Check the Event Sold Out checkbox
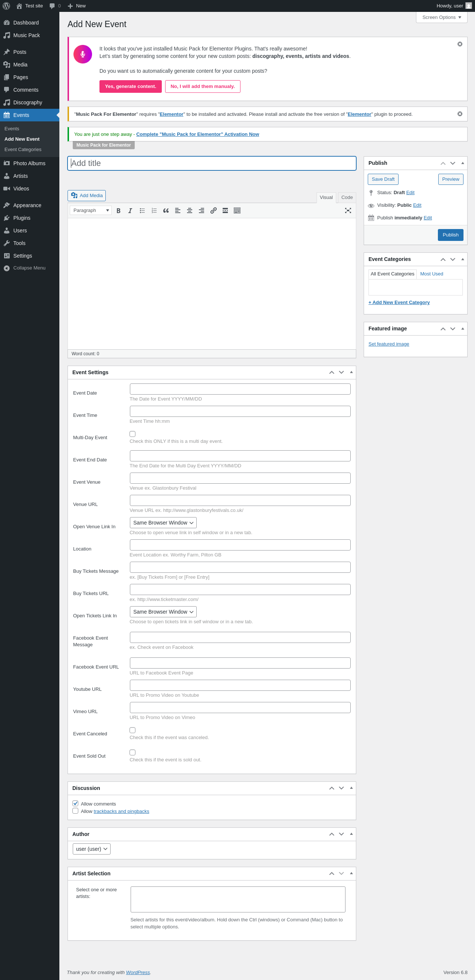The image size is (475, 980). pos(132,752)
